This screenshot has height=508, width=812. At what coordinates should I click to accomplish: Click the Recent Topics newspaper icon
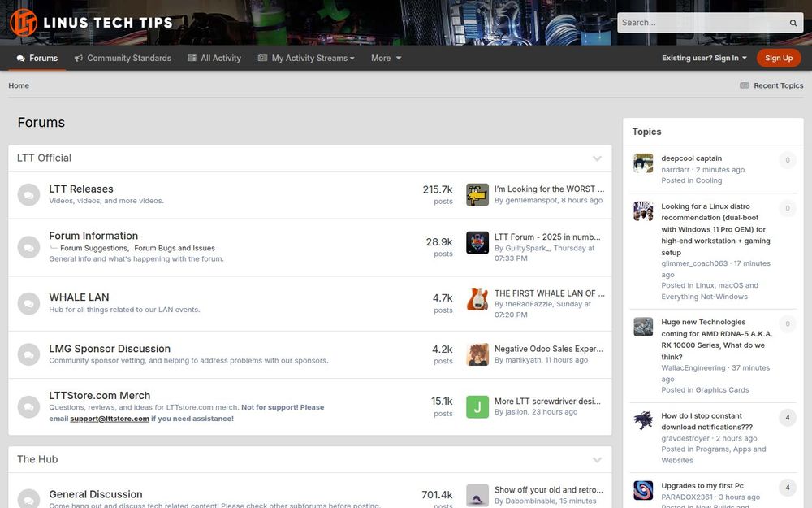tap(744, 85)
